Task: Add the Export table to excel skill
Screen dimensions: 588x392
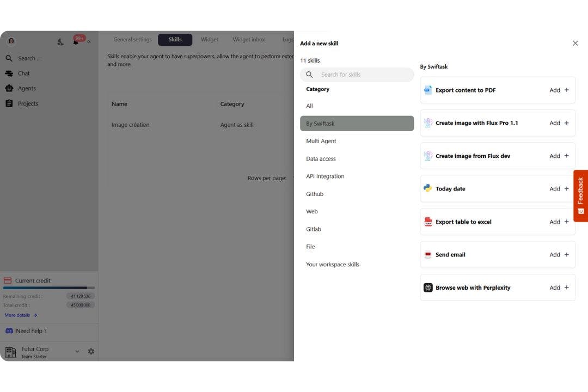Action: coord(559,222)
